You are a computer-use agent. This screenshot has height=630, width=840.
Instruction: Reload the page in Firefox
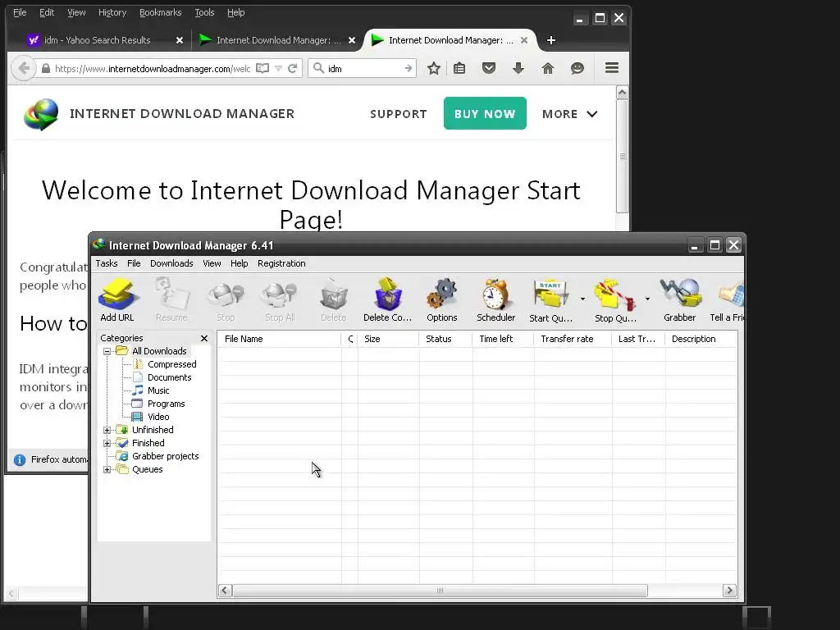click(x=293, y=69)
